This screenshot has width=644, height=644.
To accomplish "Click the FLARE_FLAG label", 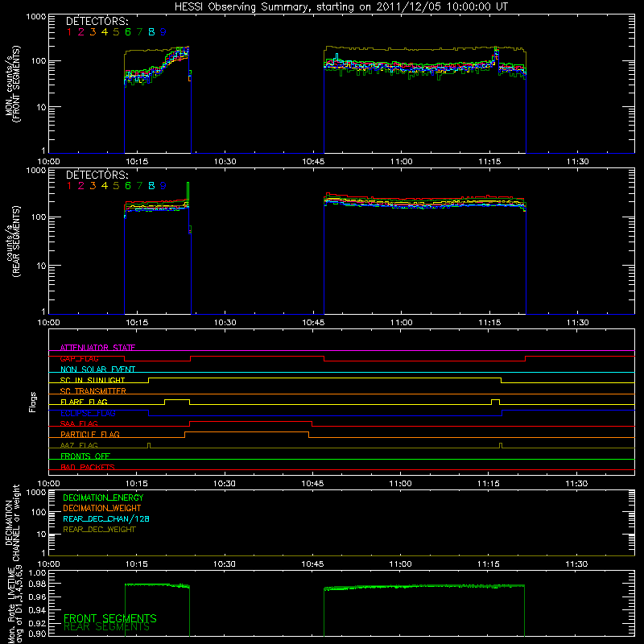I will pyautogui.click(x=84, y=402).
